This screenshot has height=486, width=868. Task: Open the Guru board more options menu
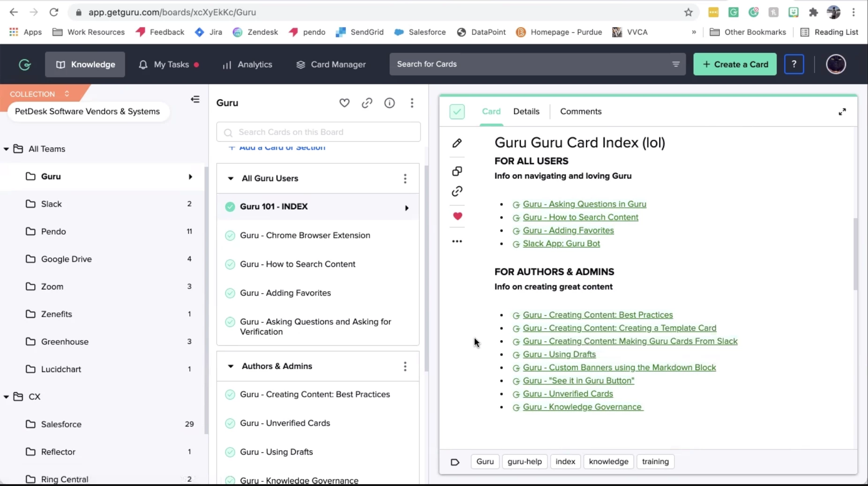coord(412,103)
